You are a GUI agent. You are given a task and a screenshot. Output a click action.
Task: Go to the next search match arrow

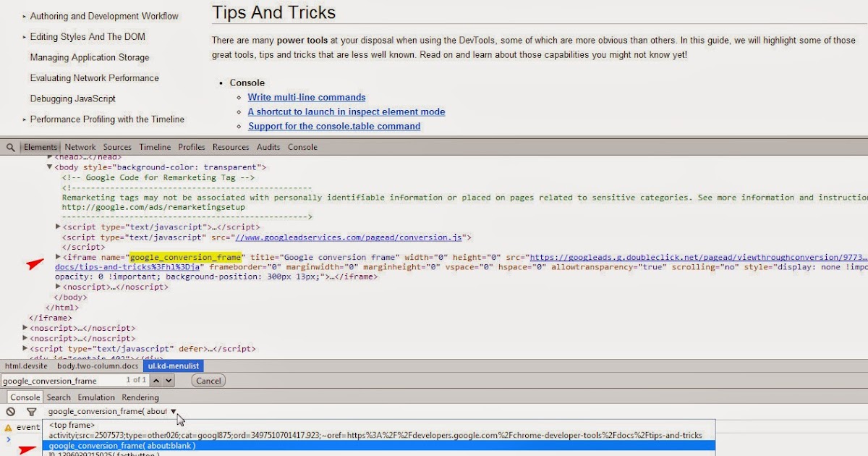coord(169,380)
